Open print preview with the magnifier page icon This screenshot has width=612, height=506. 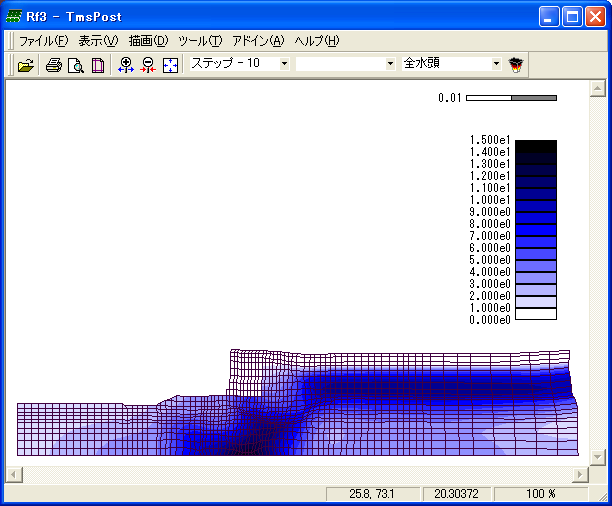75,65
